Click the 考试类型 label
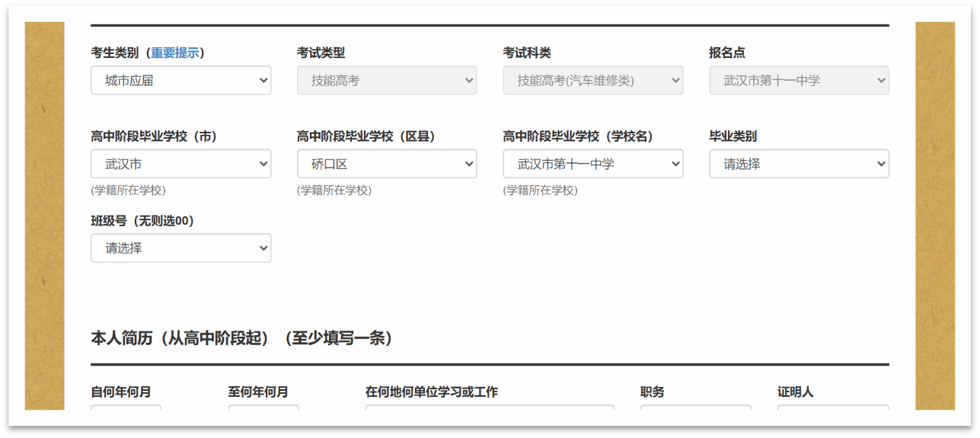This screenshot has height=438, width=980. [x=321, y=53]
